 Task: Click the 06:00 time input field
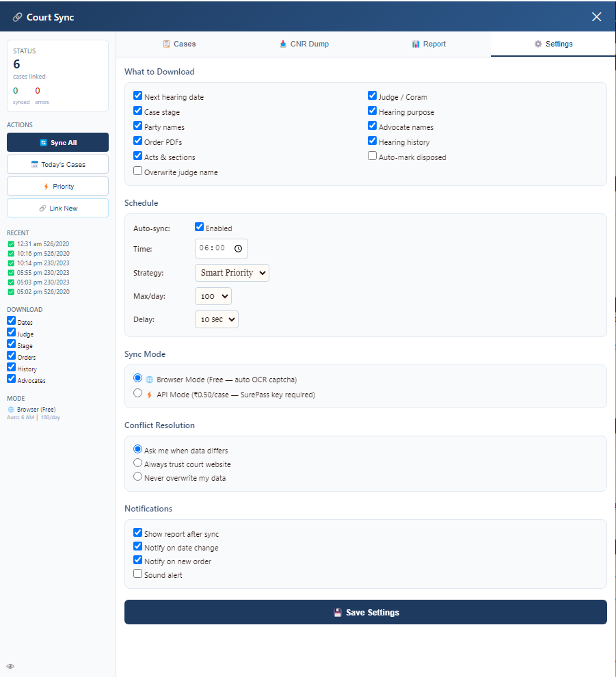(x=222, y=248)
